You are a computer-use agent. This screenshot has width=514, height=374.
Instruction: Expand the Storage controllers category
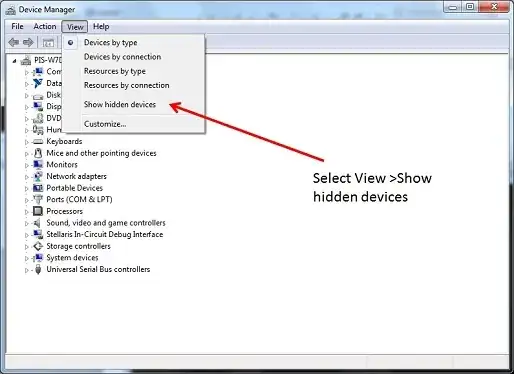click(x=27, y=247)
